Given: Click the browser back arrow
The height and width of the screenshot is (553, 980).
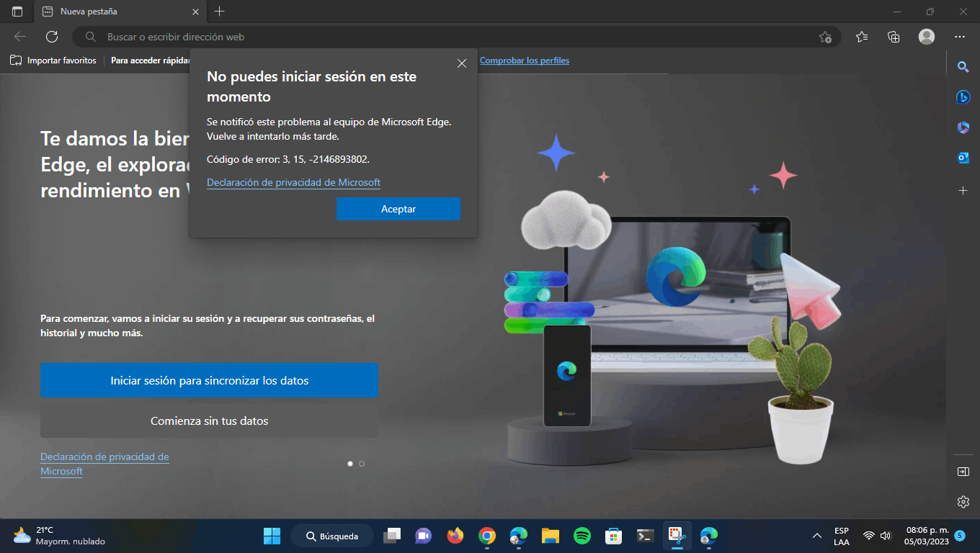Looking at the screenshot, I should (20, 37).
